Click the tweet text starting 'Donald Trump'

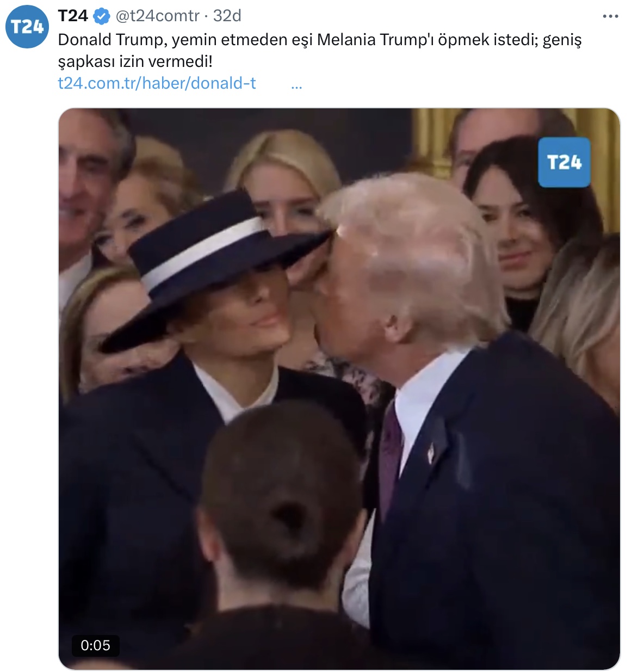(x=320, y=50)
